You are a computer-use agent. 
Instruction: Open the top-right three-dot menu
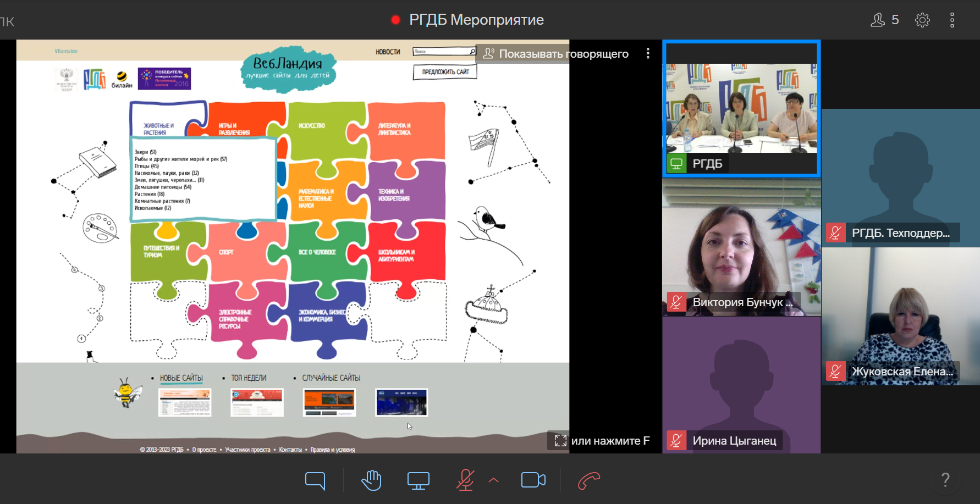click(952, 20)
